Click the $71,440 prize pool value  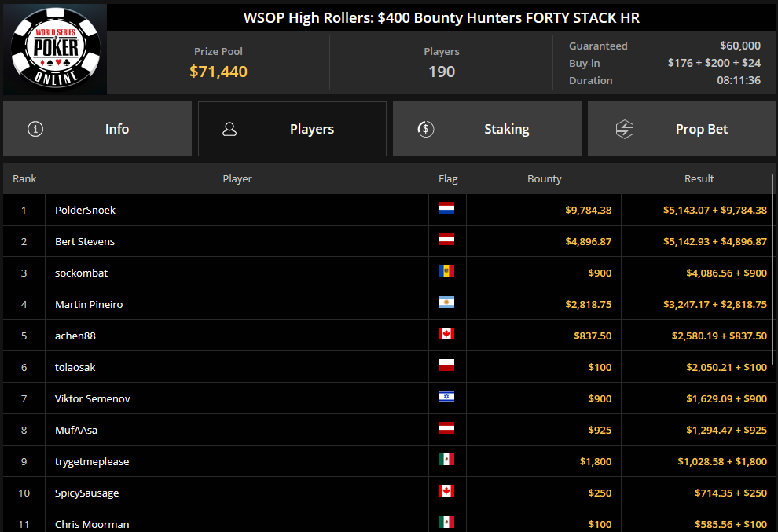pos(218,72)
